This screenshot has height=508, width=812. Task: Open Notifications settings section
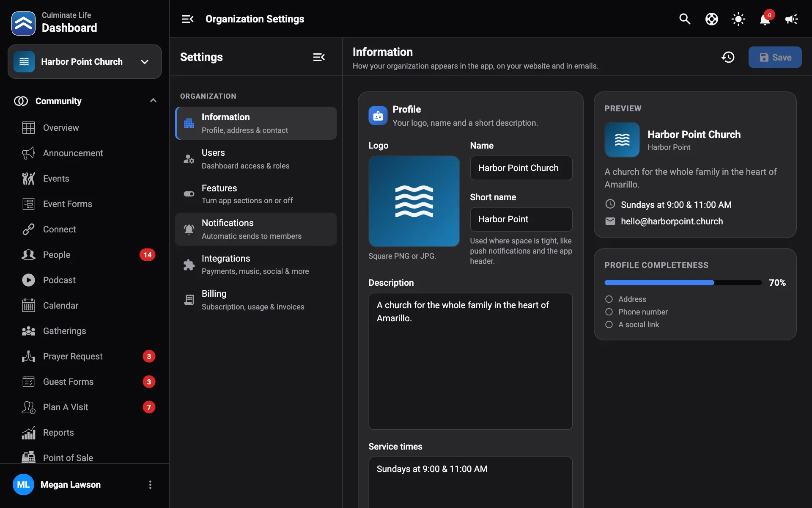click(256, 229)
